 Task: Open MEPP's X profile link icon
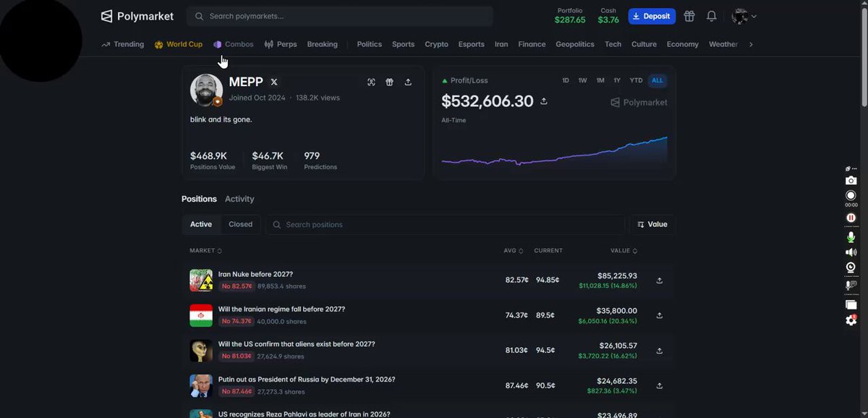(274, 82)
